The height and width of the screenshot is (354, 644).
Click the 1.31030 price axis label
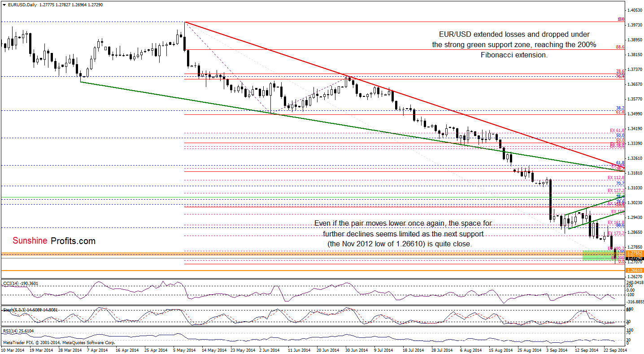click(635, 188)
